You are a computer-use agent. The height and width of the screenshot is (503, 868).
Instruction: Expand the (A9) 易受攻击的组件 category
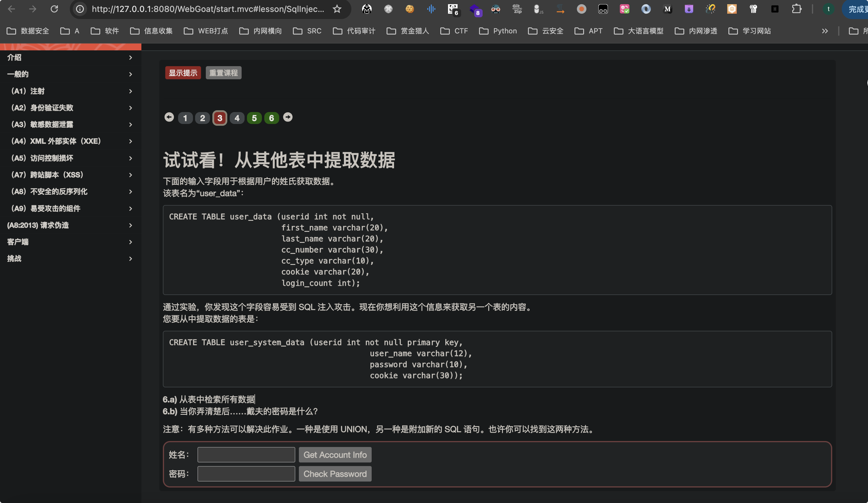click(71, 208)
